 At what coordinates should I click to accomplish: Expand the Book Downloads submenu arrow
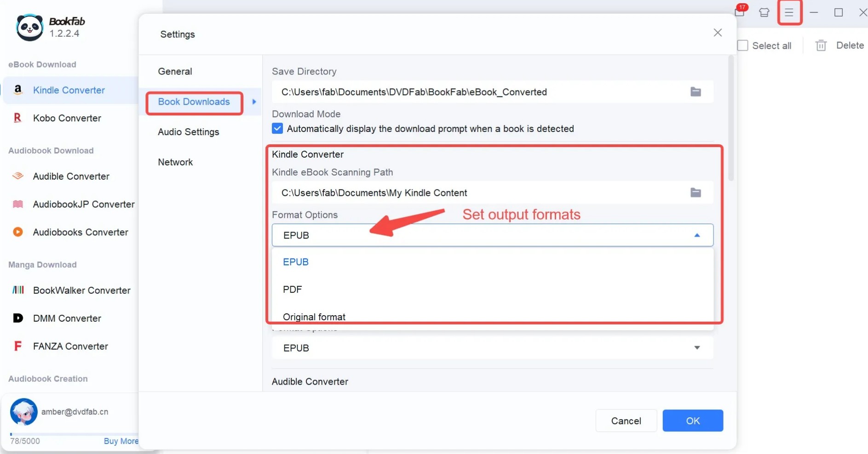pos(253,102)
